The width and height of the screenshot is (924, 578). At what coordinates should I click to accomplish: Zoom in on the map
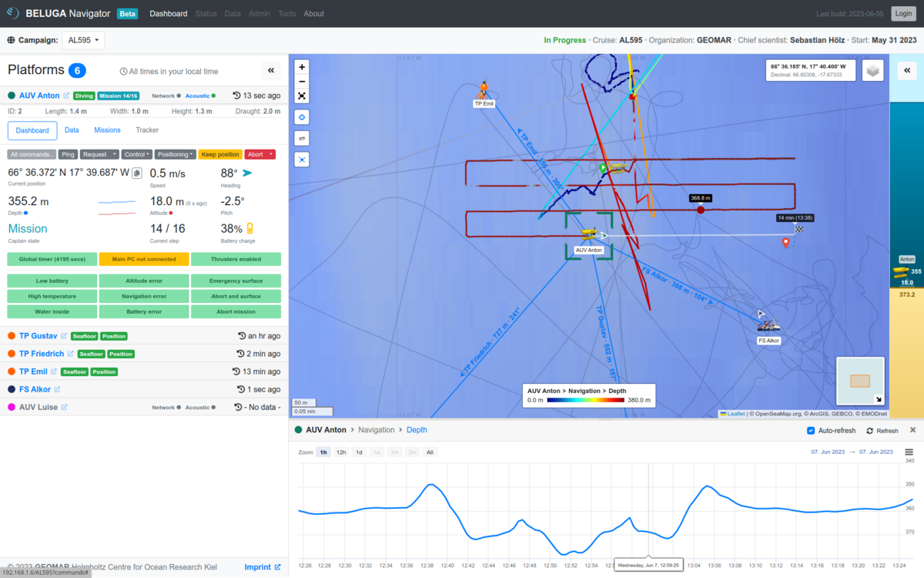301,67
